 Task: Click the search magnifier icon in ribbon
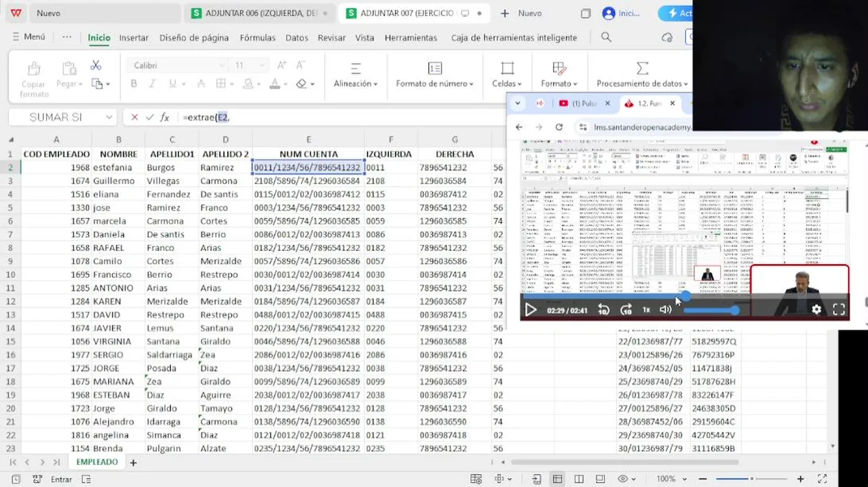pyautogui.click(x=606, y=38)
